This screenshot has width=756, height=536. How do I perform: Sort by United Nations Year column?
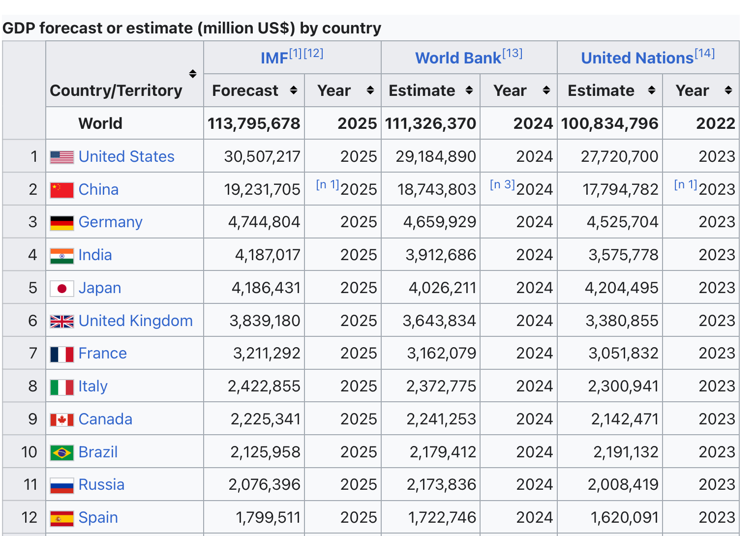(x=728, y=90)
